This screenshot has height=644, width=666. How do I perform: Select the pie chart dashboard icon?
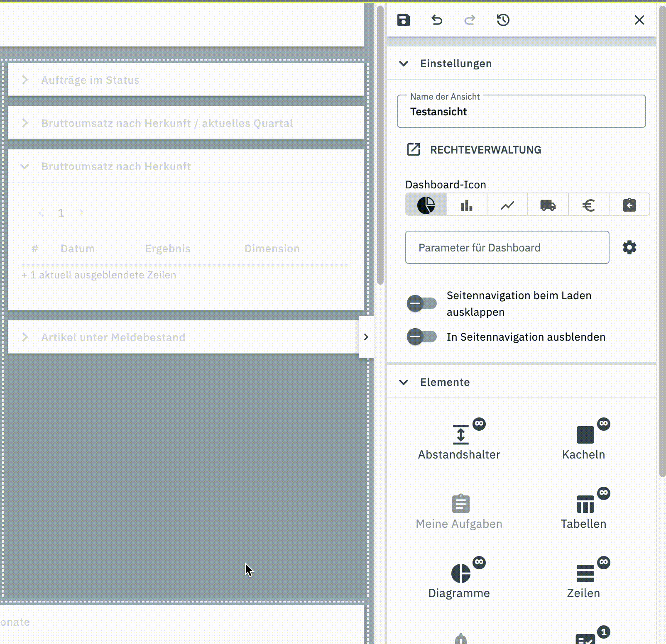coord(426,205)
